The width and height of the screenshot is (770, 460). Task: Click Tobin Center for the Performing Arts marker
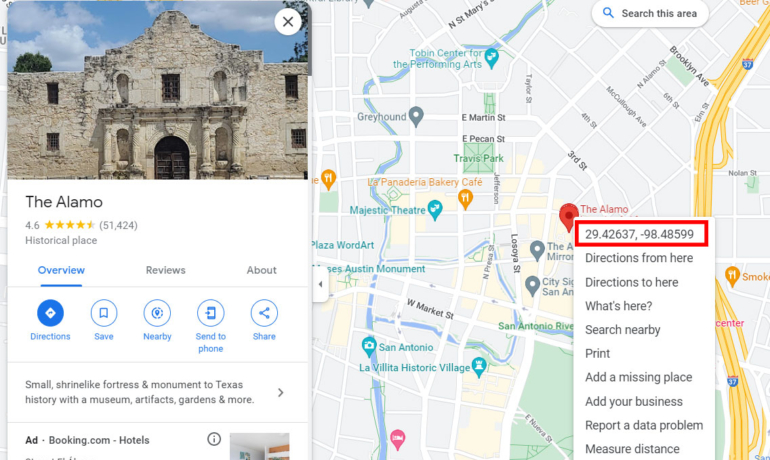(491, 58)
